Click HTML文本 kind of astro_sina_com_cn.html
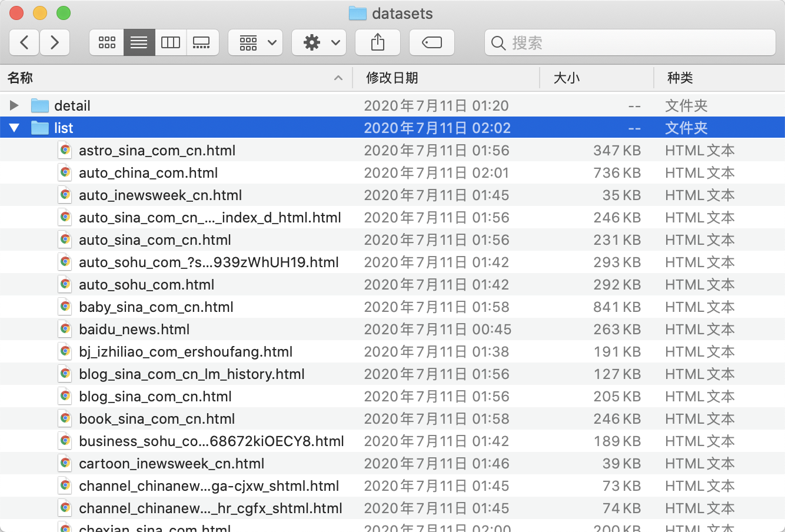 coord(700,151)
